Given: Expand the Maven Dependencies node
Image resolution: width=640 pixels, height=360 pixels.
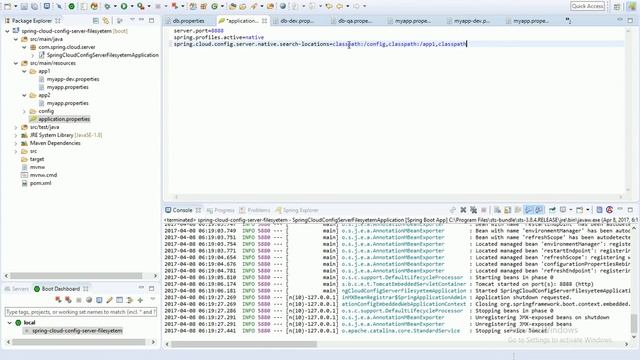Looking at the screenshot, I should pos(16,143).
